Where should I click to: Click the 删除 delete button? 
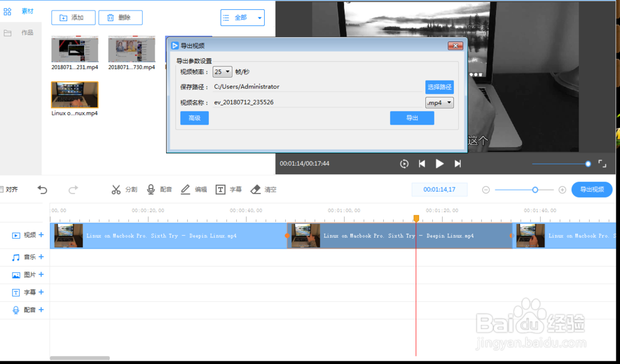120,17
